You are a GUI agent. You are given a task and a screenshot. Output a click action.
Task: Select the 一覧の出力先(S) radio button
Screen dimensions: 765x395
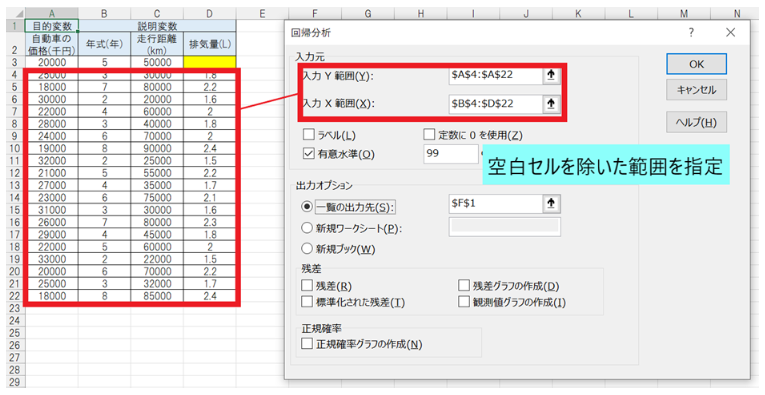pyautogui.click(x=306, y=207)
